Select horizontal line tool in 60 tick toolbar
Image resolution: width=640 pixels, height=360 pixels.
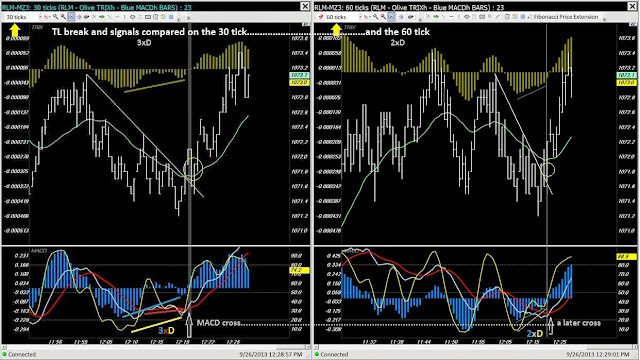pos(451,17)
